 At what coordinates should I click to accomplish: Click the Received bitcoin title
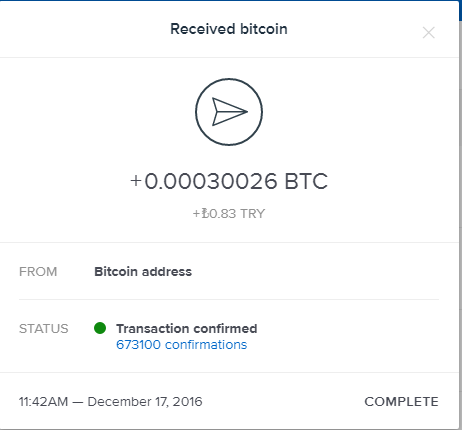[229, 29]
